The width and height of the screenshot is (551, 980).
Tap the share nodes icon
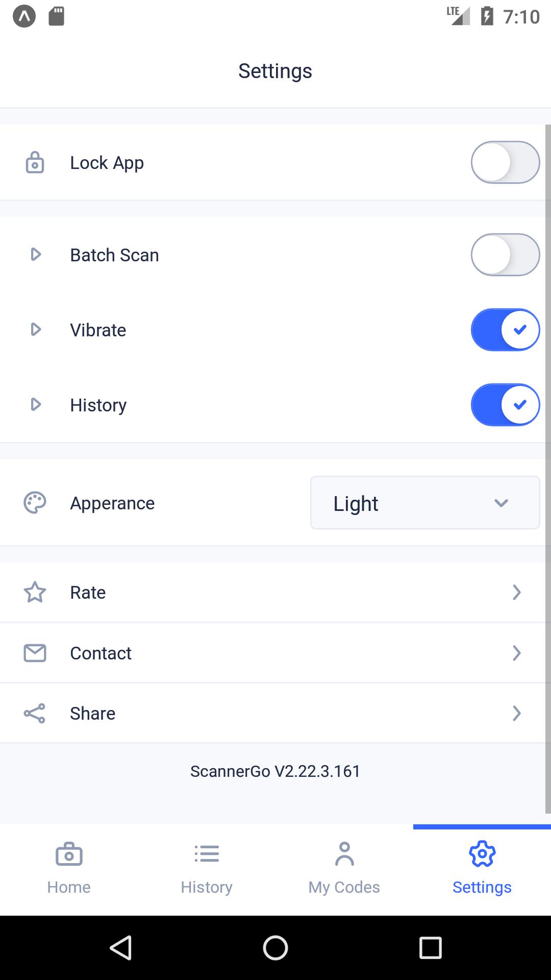coord(35,713)
